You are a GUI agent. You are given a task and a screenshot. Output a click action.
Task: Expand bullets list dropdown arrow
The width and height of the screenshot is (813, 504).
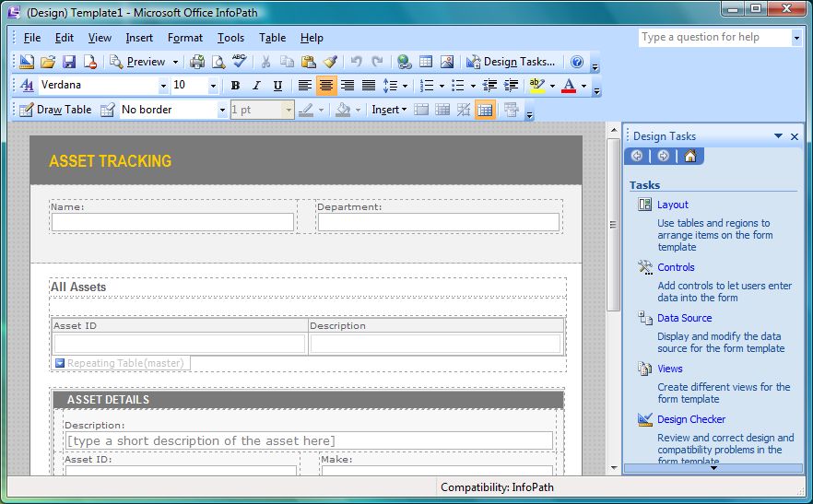pos(473,86)
